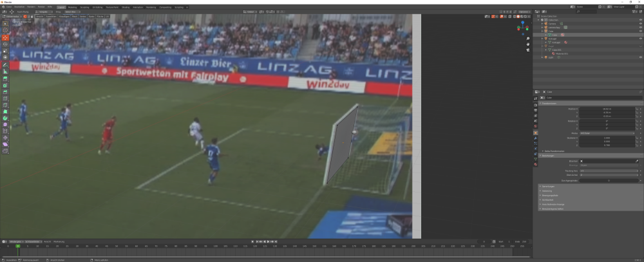Open the Object Constraints properties tab

click(x=536, y=154)
